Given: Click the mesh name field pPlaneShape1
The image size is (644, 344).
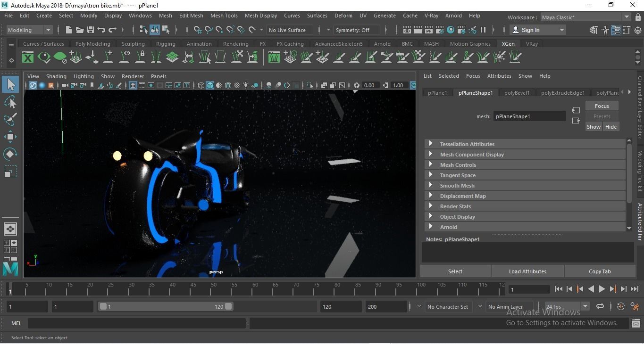Looking at the screenshot, I should pos(529,116).
